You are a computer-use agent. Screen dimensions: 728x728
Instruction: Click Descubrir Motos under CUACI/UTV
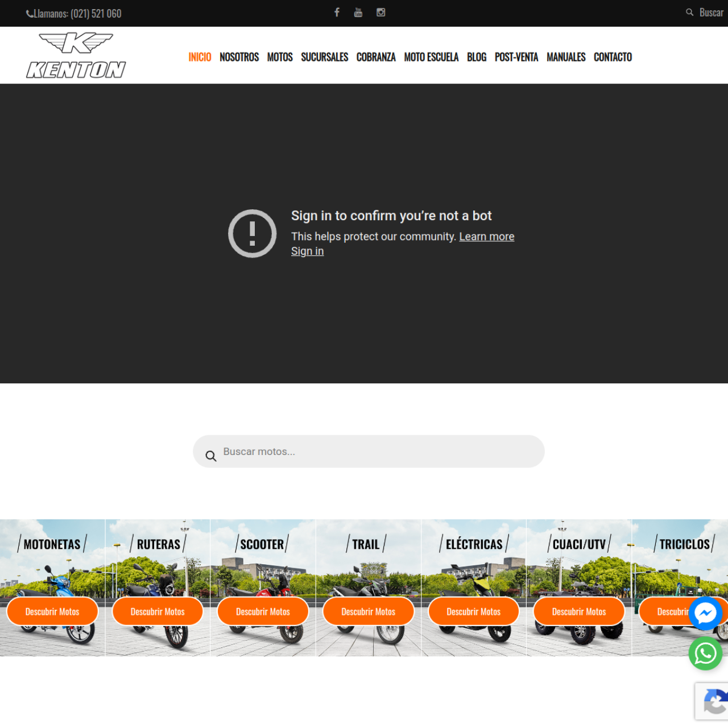pyautogui.click(x=579, y=612)
